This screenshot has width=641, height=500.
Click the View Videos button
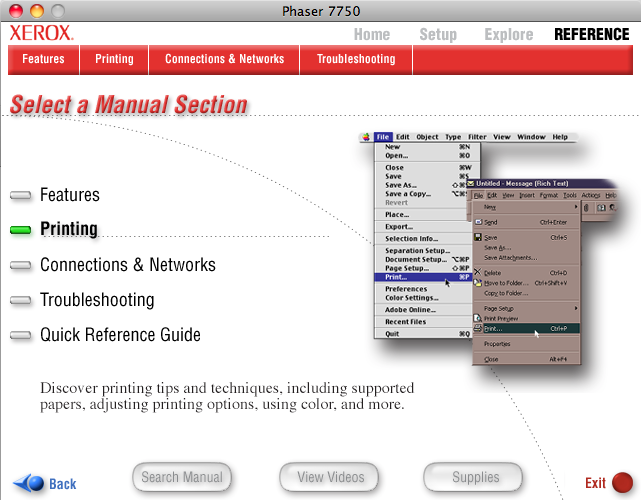[x=329, y=477]
